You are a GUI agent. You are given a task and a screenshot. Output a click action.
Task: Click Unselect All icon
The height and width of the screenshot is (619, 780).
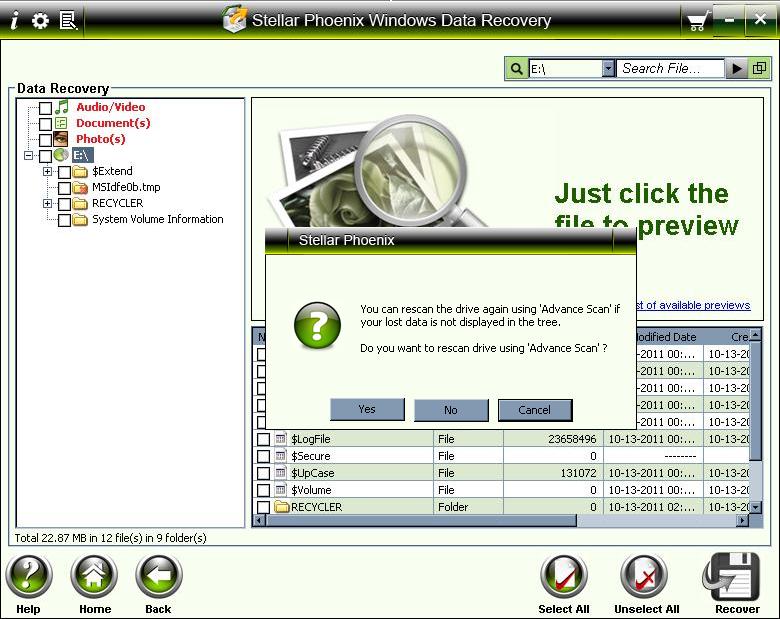click(x=644, y=576)
